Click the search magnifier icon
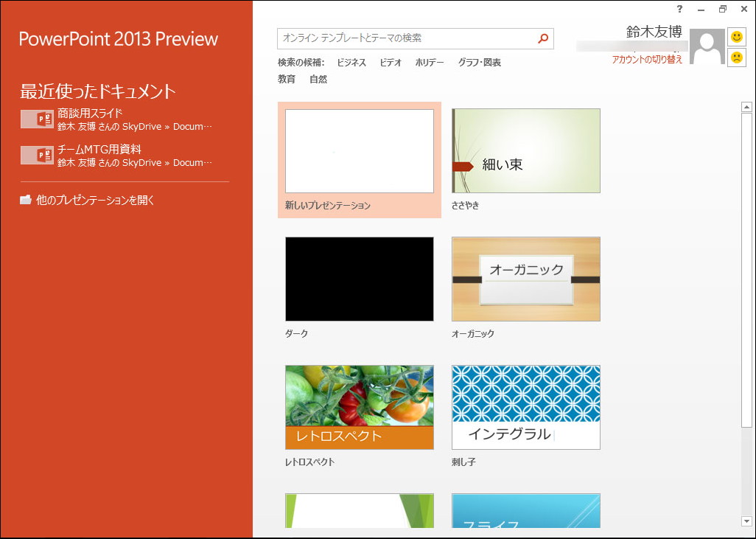Image resolution: width=756 pixels, height=539 pixels. tap(542, 39)
